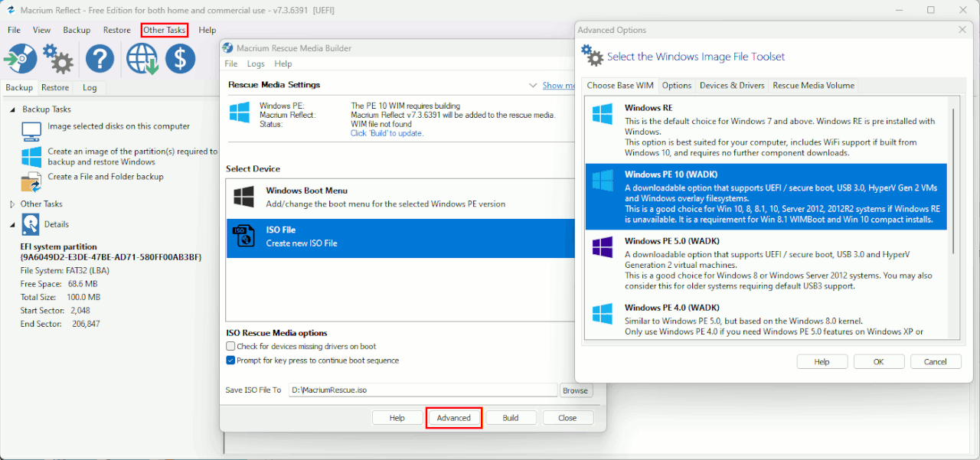Click Help button in Rescue Media Builder

397,418
